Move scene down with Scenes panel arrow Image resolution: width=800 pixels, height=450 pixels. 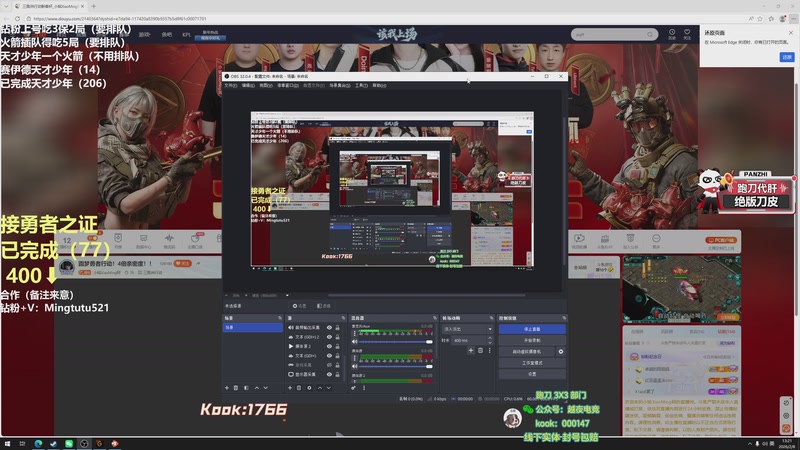tap(265, 388)
